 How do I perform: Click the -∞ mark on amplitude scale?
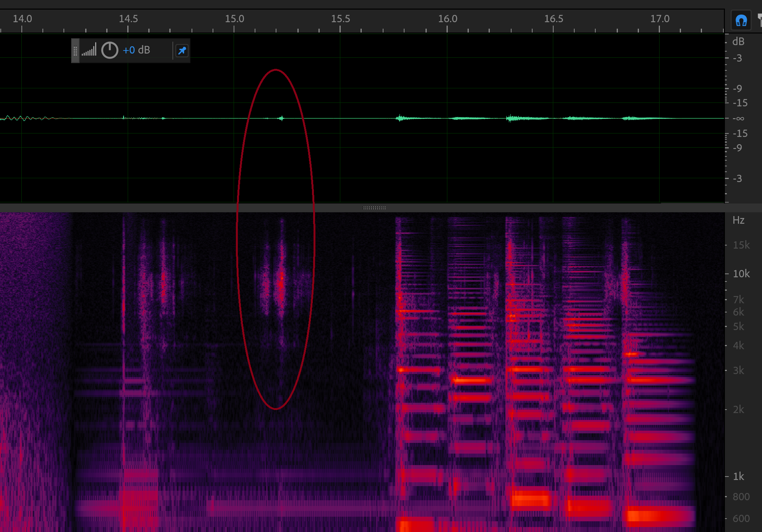pyautogui.click(x=738, y=119)
